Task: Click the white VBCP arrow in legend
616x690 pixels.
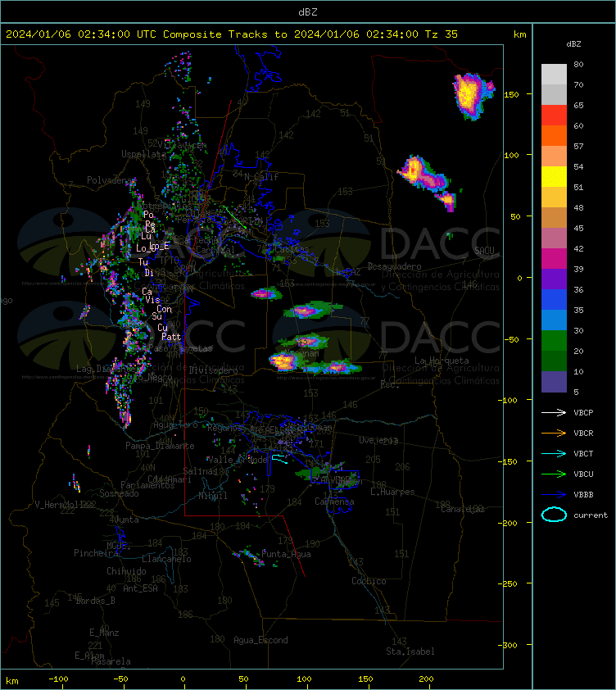Action: tap(554, 412)
